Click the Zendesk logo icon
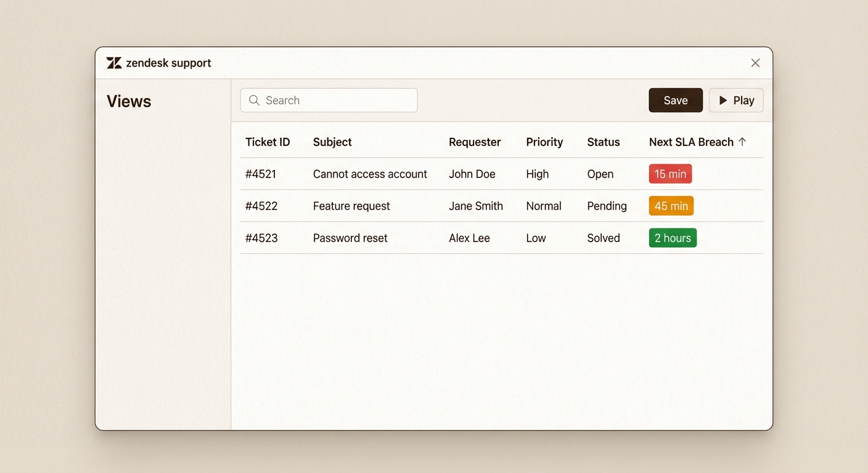868x473 pixels. 114,63
